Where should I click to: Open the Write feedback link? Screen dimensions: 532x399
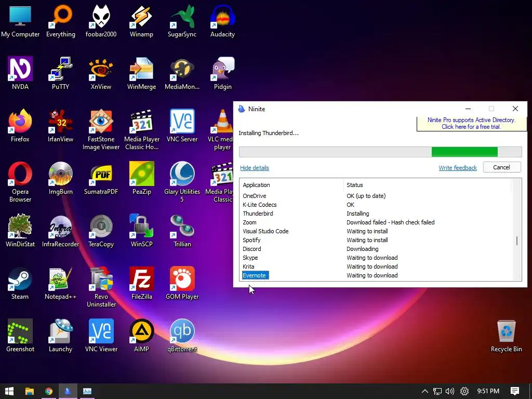click(x=458, y=168)
